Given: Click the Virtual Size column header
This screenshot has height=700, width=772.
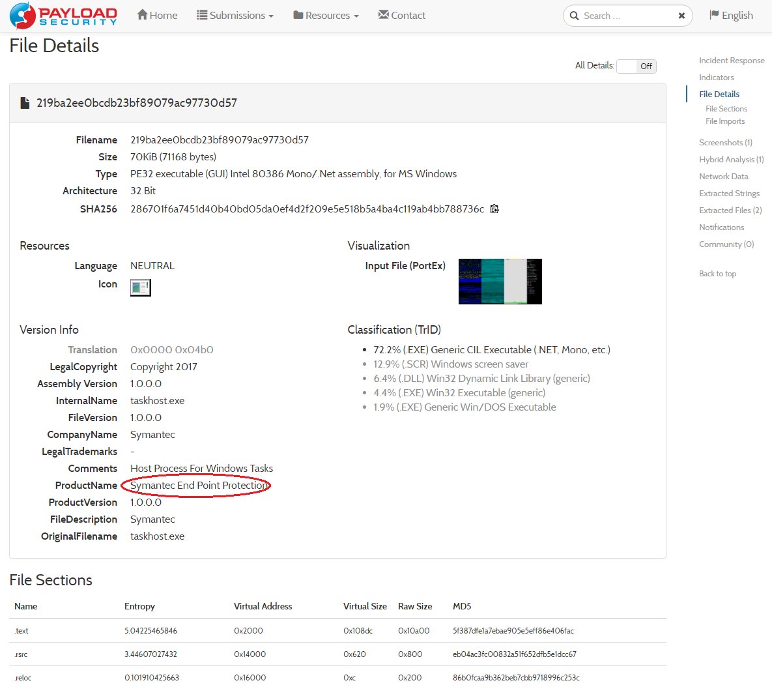Looking at the screenshot, I should [365, 606].
